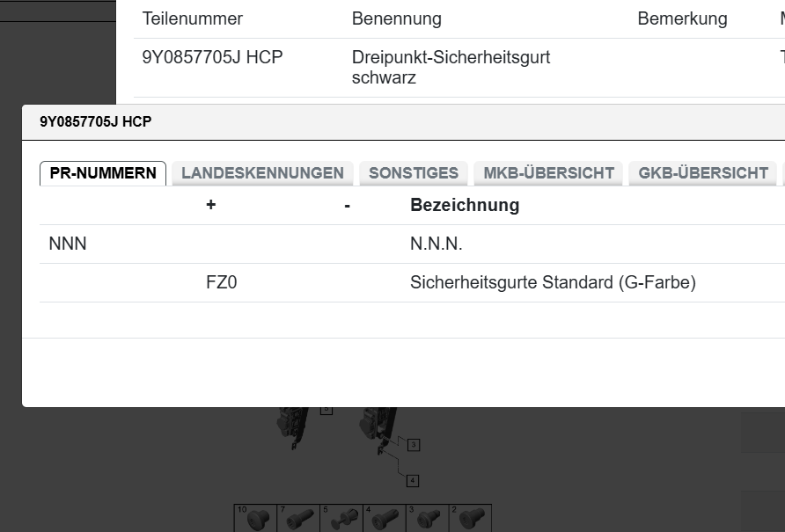
Task: Click the Sicherheitsgurte Standard (G-Farbe) description
Action: coord(553,283)
